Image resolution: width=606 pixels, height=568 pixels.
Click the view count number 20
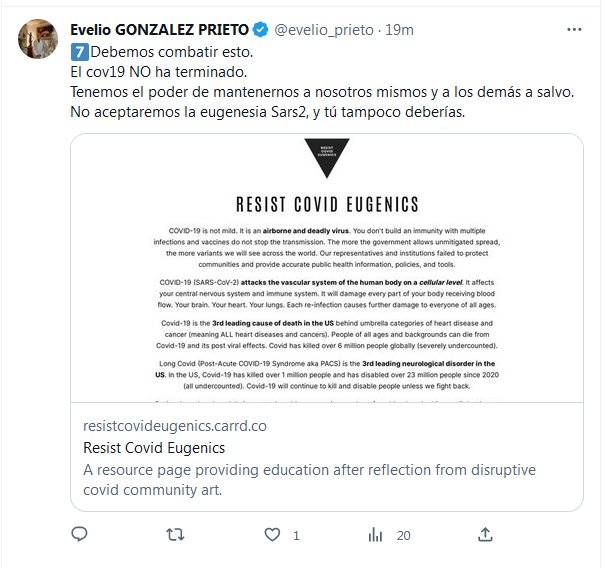tap(403, 536)
